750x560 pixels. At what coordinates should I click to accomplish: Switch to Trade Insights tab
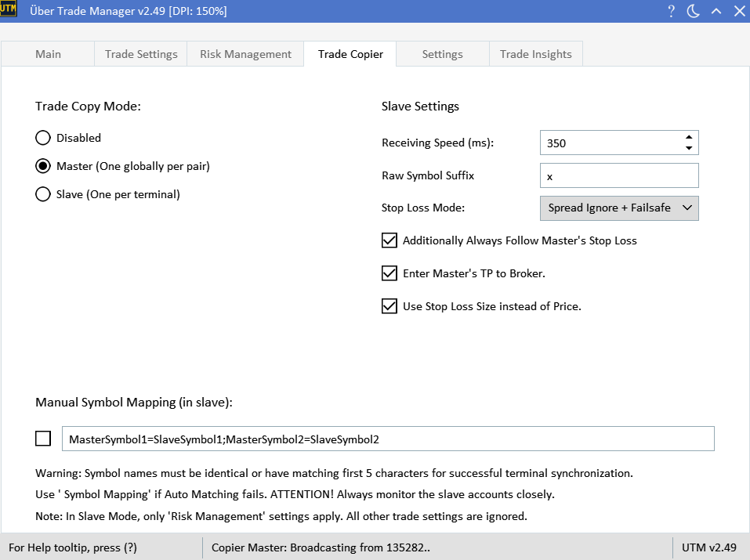click(x=536, y=54)
